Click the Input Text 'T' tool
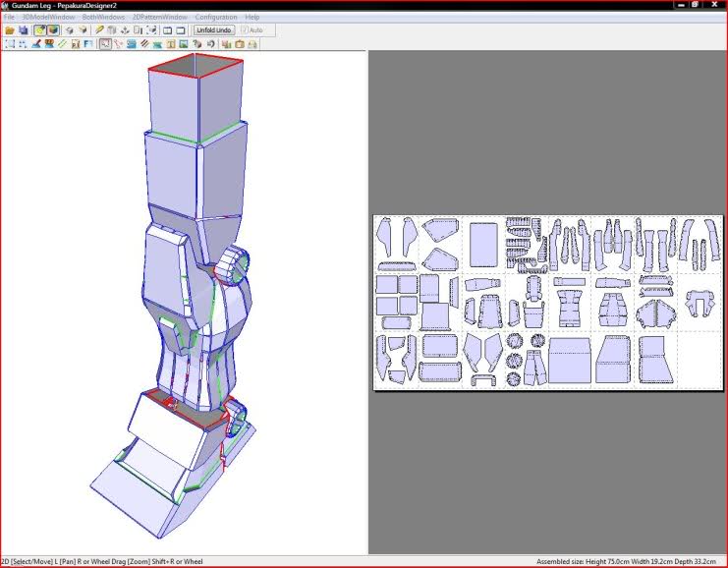This screenshot has width=728, height=568. click(x=171, y=44)
